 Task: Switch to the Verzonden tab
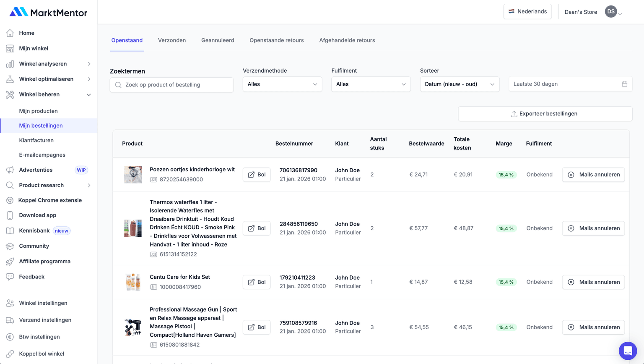(x=172, y=40)
